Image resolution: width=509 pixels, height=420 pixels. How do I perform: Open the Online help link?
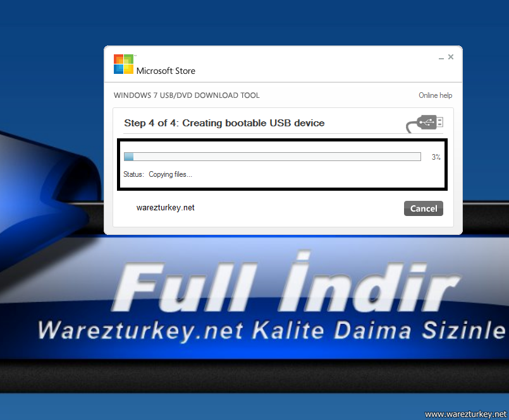point(435,95)
